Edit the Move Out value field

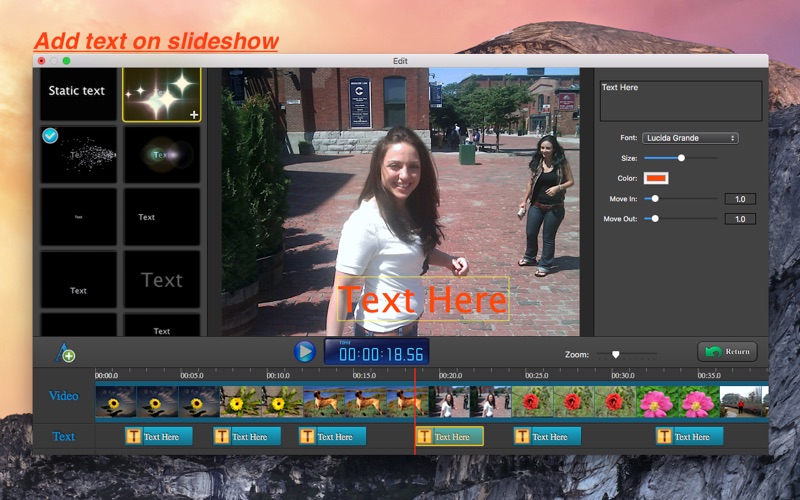740,219
